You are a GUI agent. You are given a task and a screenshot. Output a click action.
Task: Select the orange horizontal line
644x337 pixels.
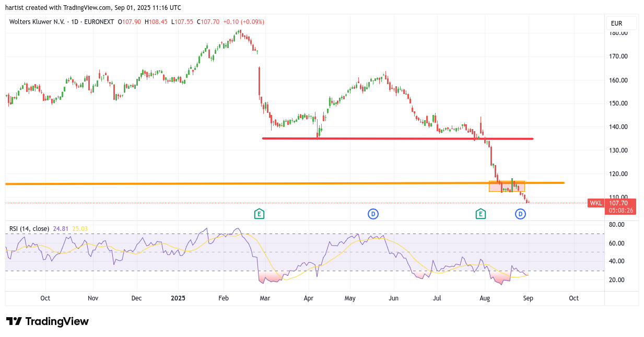pyautogui.click(x=285, y=183)
